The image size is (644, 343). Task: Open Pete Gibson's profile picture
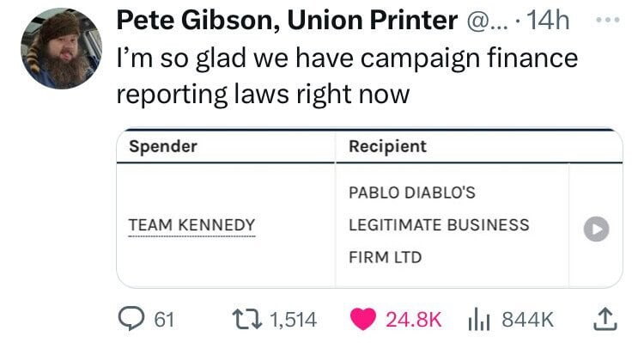click(x=62, y=48)
